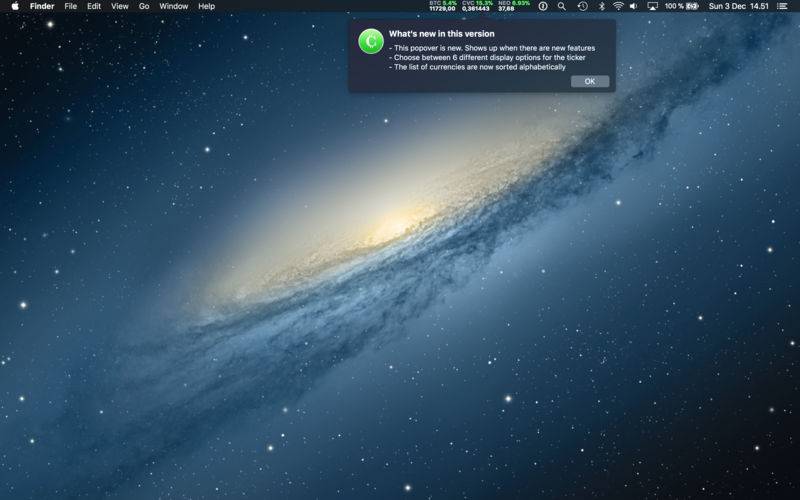Screen dimensions: 800x500
Task: Click the CVC ticker in menu bar
Action: (478, 6)
